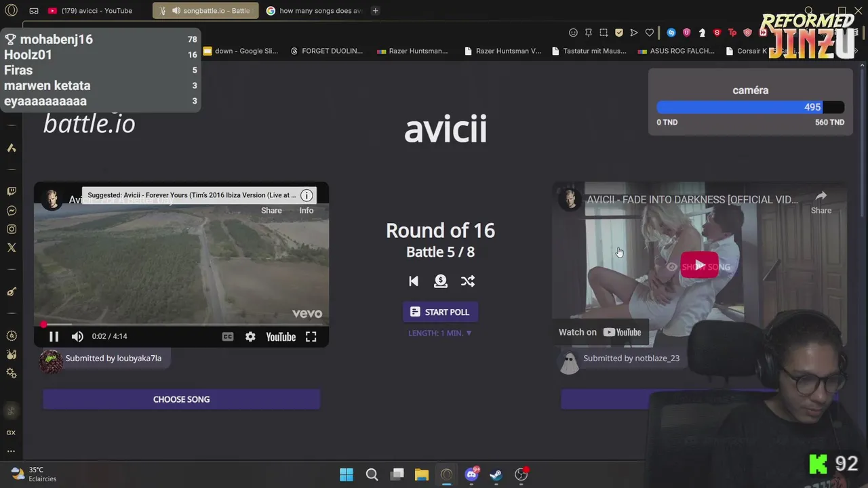Open Steam from taskbar
This screenshot has height=488, width=868.
[x=496, y=474]
